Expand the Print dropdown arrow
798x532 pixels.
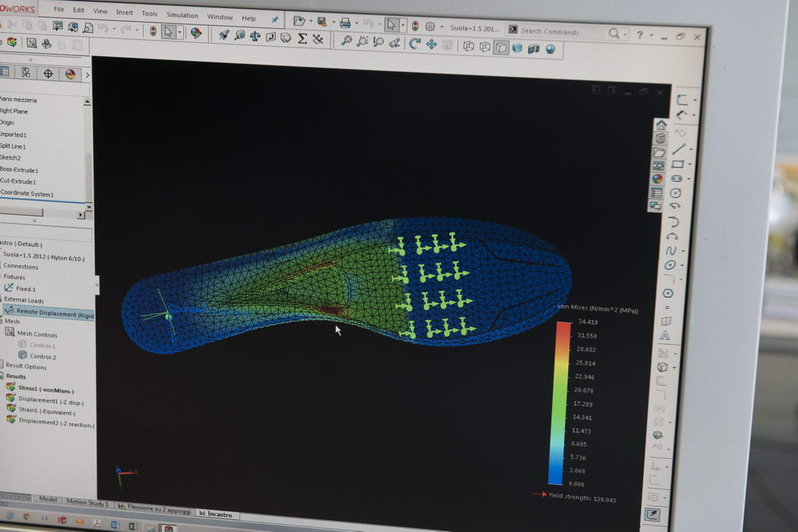pyautogui.click(x=356, y=23)
